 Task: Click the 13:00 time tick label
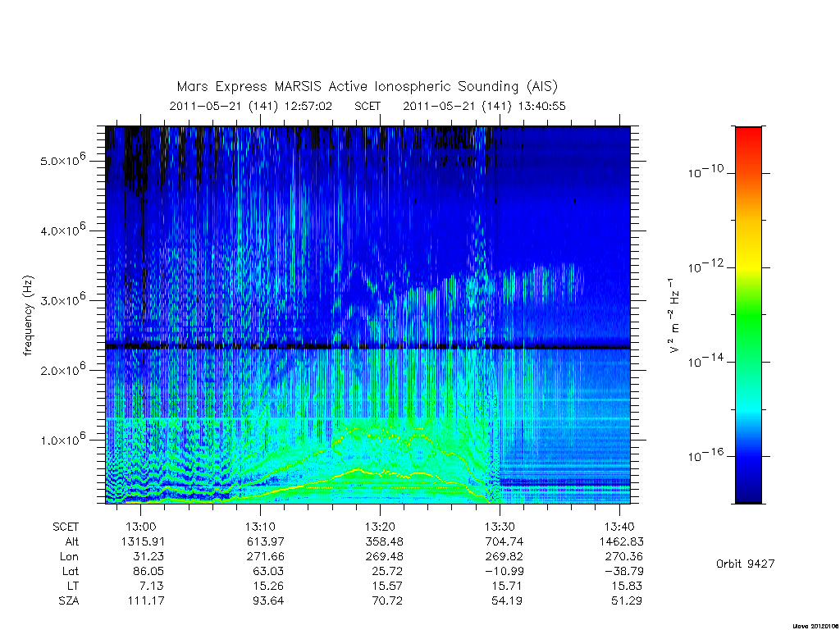point(141,527)
